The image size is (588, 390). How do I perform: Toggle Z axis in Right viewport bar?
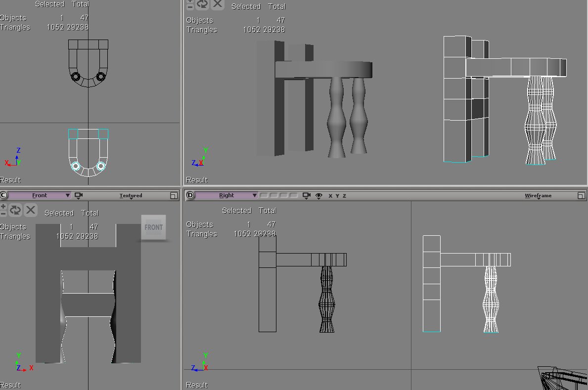344,196
